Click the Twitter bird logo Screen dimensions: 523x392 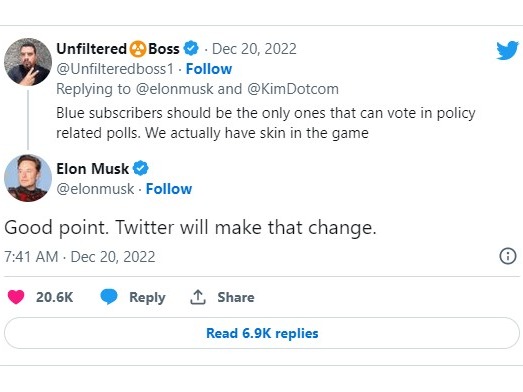(x=507, y=50)
